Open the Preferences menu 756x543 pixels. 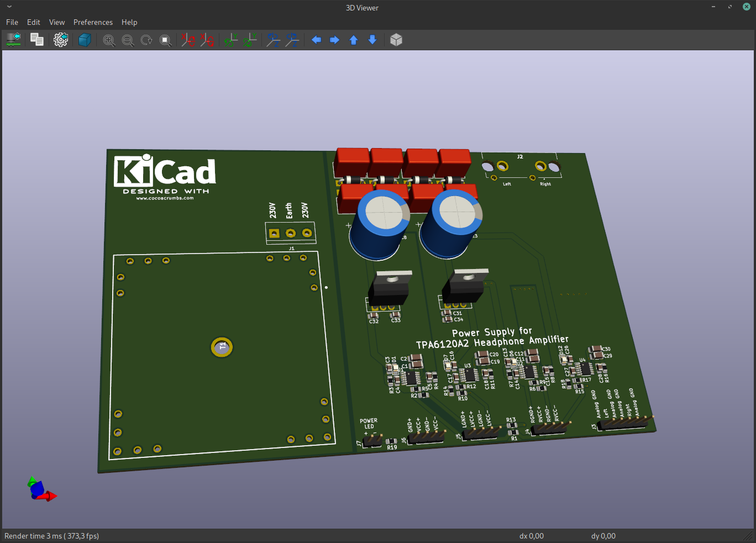(x=93, y=22)
